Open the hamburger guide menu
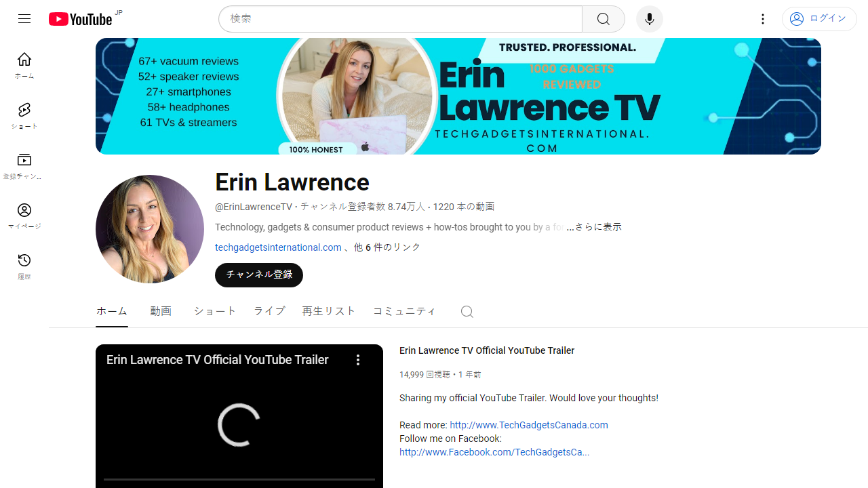This screenshot has width=868, height=488. pos(24,19)
